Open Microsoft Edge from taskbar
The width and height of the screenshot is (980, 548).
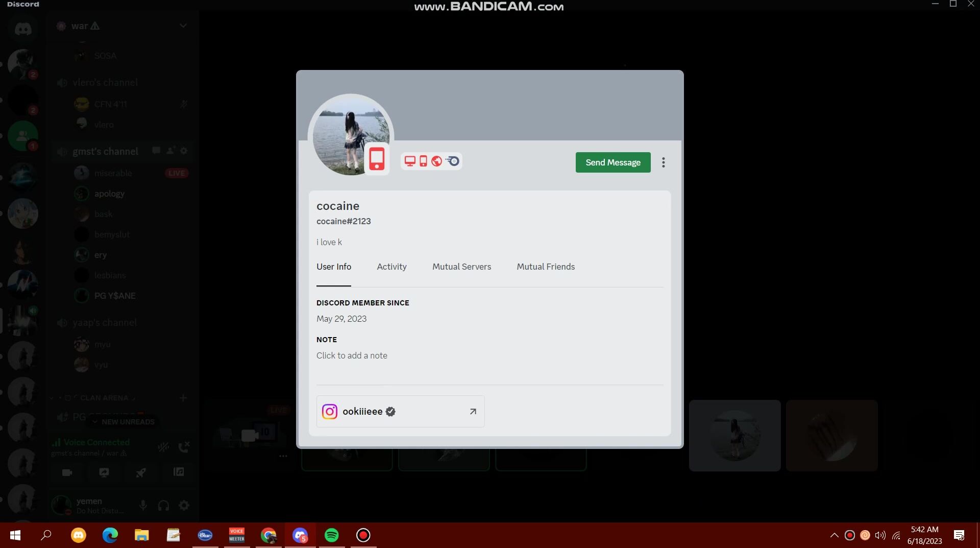[110, 535]
